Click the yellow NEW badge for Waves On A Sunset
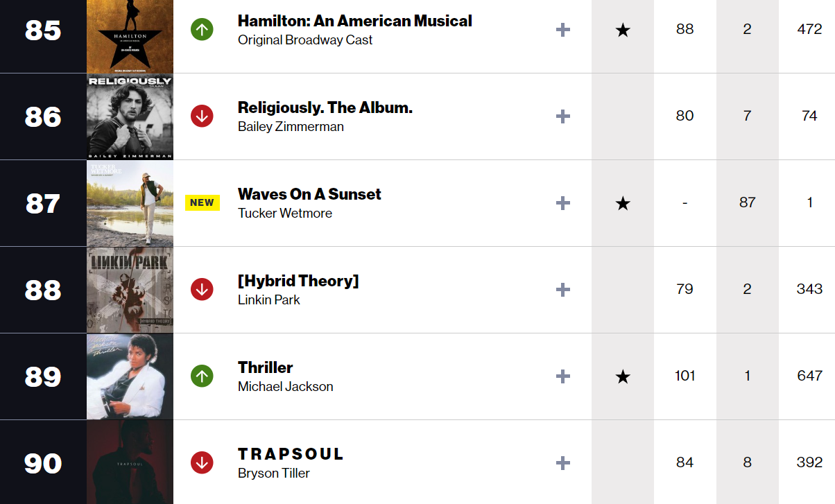 202,202
